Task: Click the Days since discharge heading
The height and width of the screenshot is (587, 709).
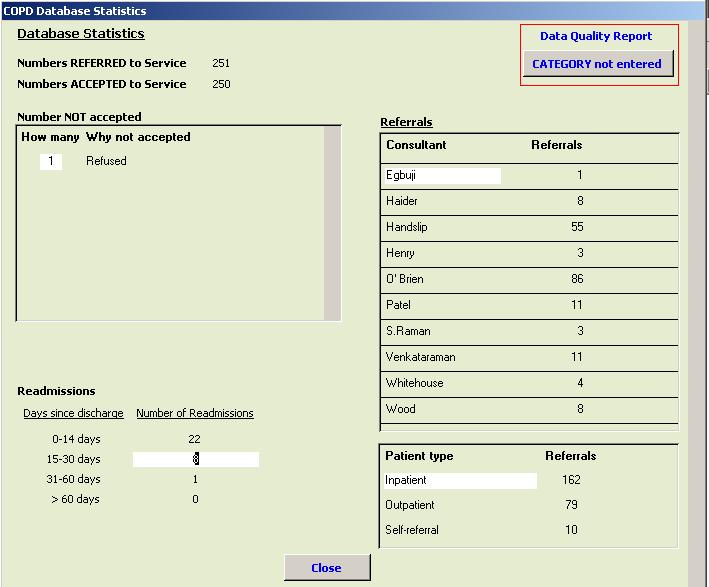Action: click(x=73, y=413)
